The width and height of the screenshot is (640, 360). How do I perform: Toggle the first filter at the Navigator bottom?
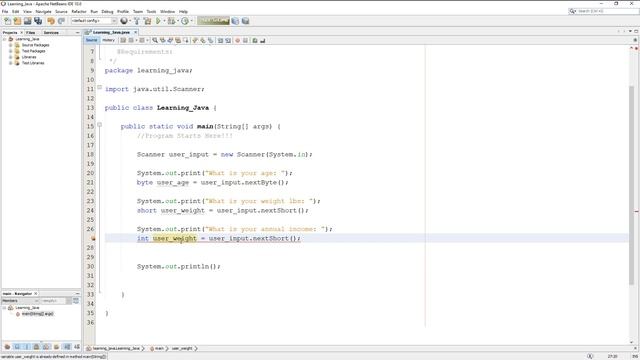(7, 347)
